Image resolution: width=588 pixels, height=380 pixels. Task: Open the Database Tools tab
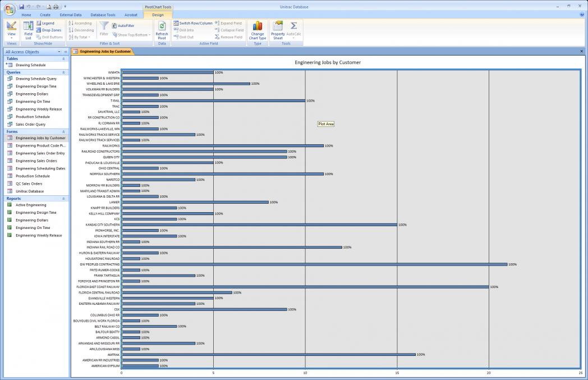click(103, 15)
